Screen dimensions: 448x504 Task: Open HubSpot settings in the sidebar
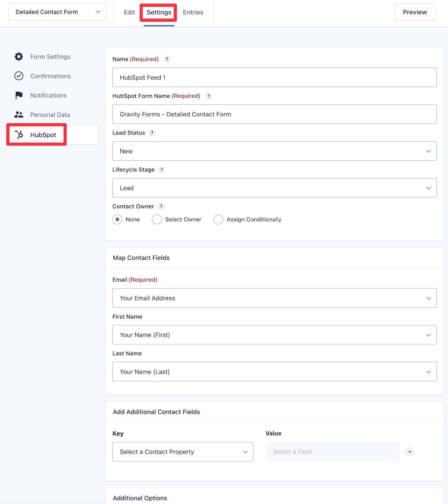click(x=53, y=135)
